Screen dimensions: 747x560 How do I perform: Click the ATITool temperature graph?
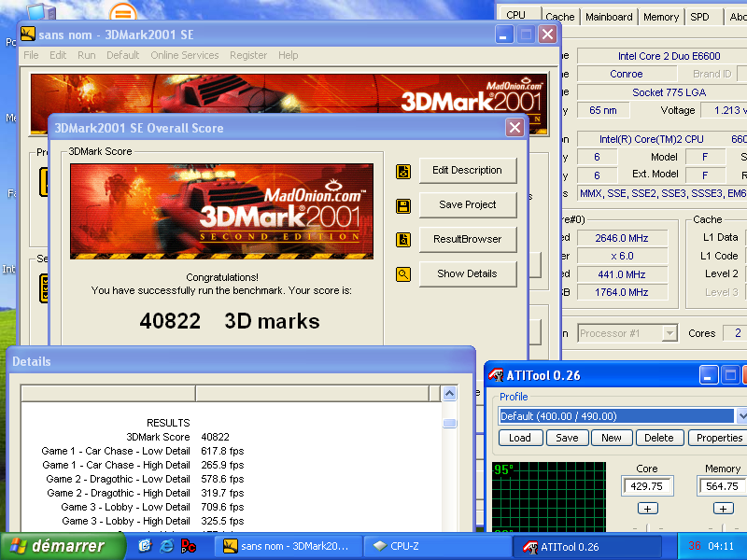[x=549, y=497]
